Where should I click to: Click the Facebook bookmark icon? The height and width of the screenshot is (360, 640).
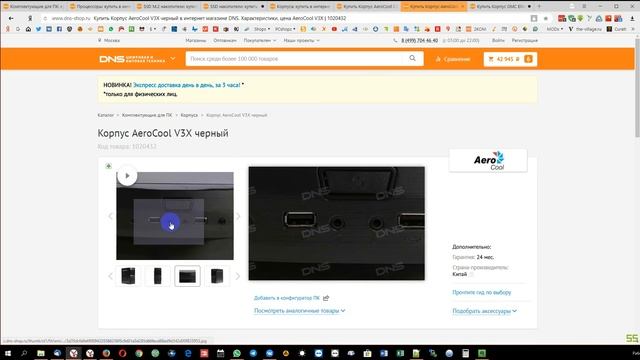(59, 29)
